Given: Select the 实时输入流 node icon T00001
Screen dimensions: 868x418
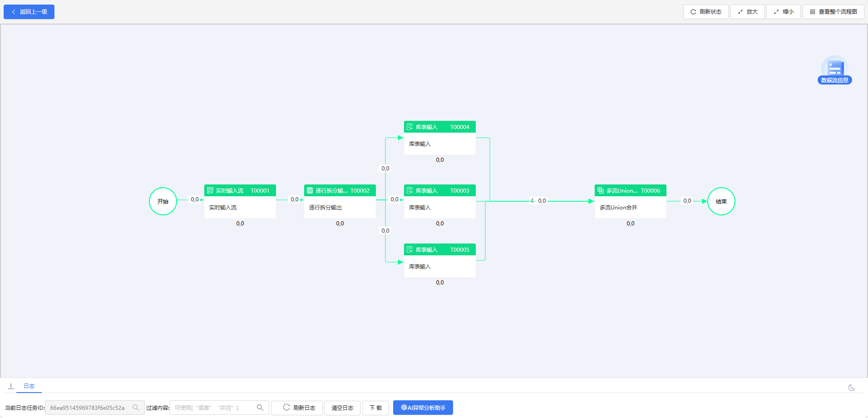Looking at the screenshot, I should [x=210, y=191].
